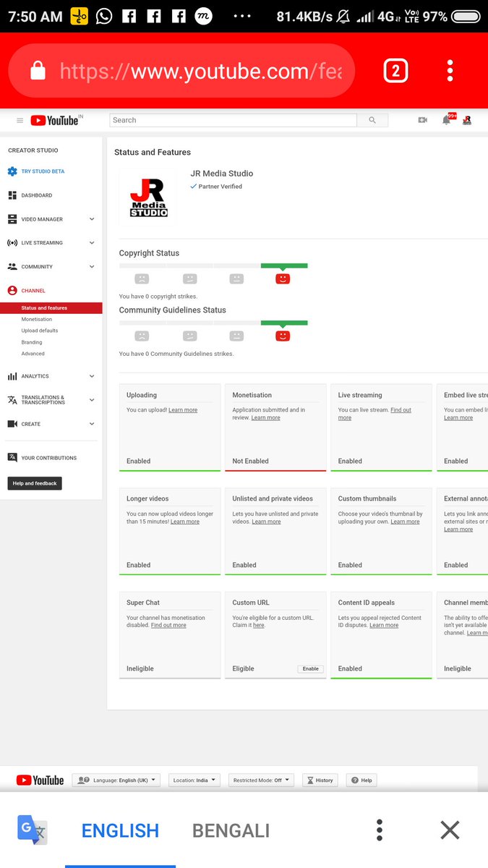Click the Try Studio Beta gear icon

tap(12, 171)
